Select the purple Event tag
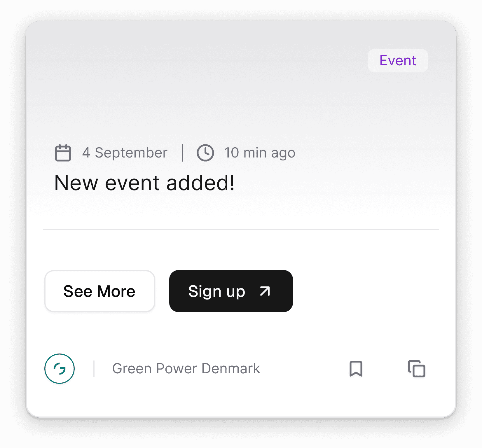Viewport: 482px width, 448px height. pyautogui.click(x=398, y=61)
